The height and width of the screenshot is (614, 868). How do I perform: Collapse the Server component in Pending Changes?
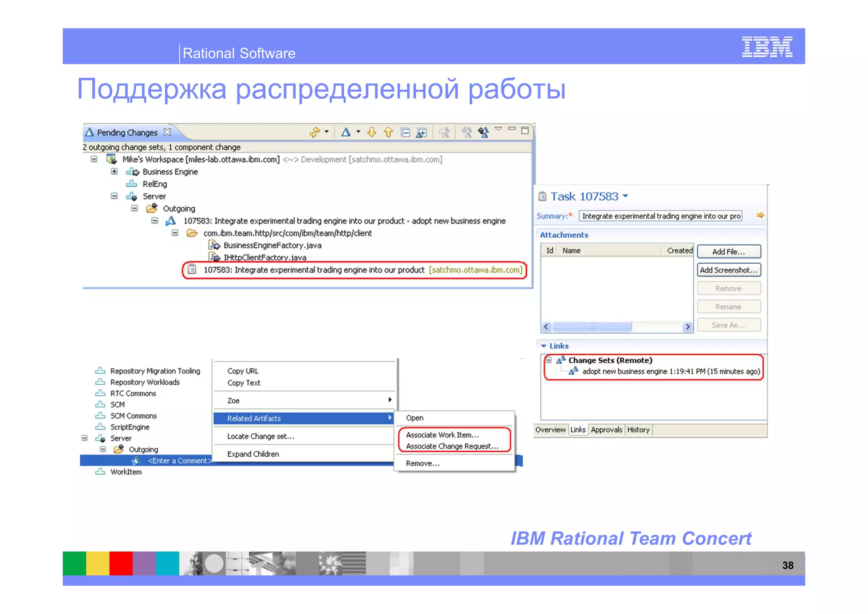(114, 196)
